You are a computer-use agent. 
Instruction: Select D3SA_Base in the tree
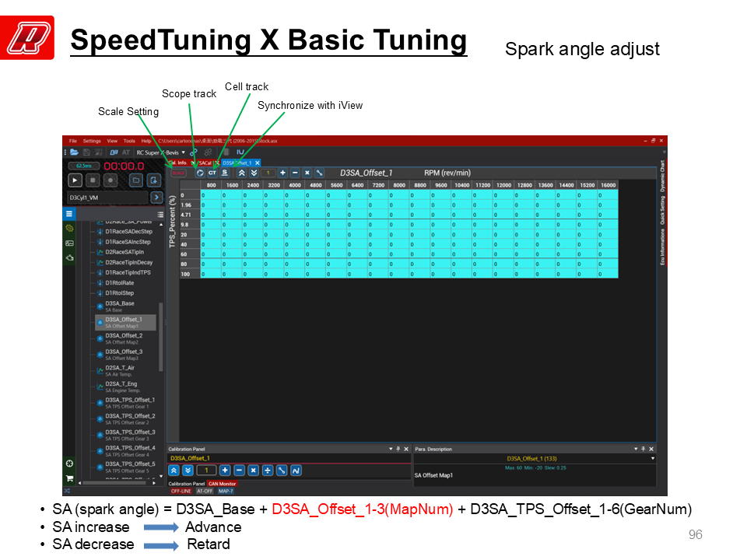(120, 306)
